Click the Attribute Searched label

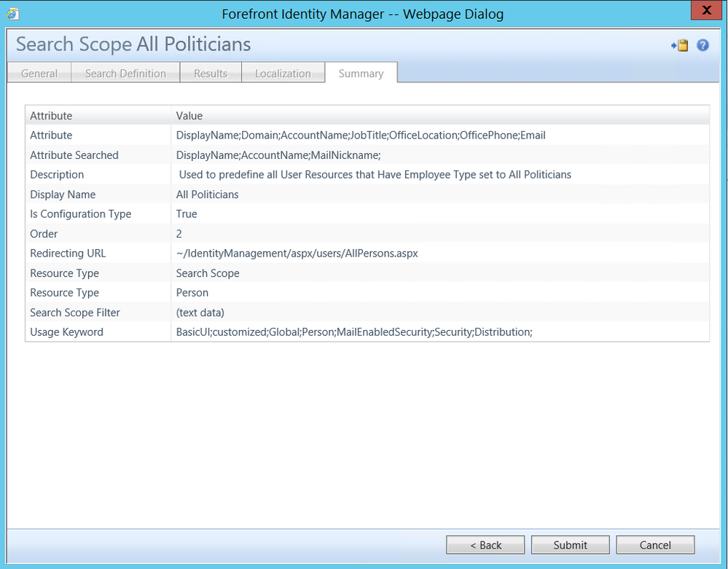pyautogui.click(x=74, y=155)
